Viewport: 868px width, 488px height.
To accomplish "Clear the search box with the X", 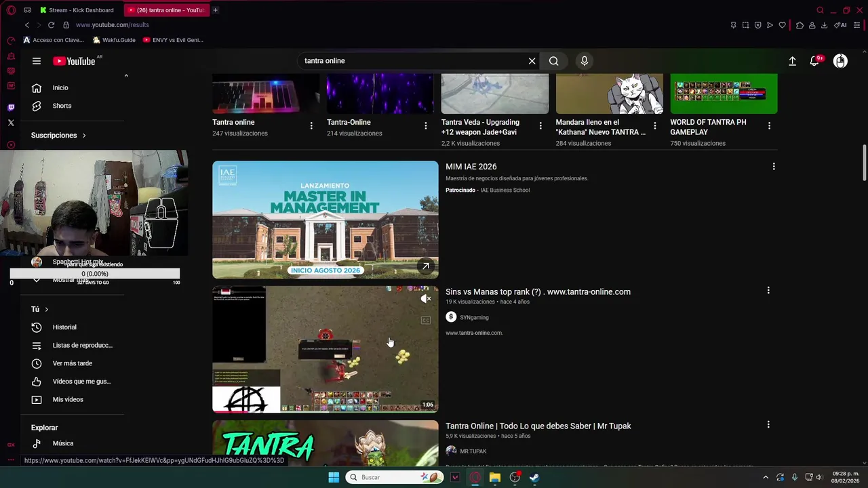I will click(532, 61).
